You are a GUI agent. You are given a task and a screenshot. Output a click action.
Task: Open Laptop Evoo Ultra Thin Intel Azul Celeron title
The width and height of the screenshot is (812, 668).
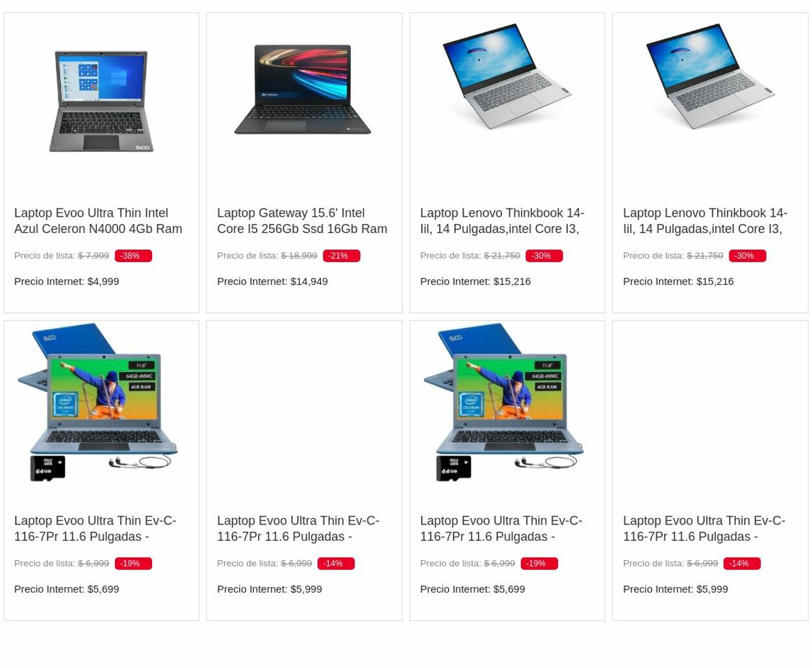point(98,221)
